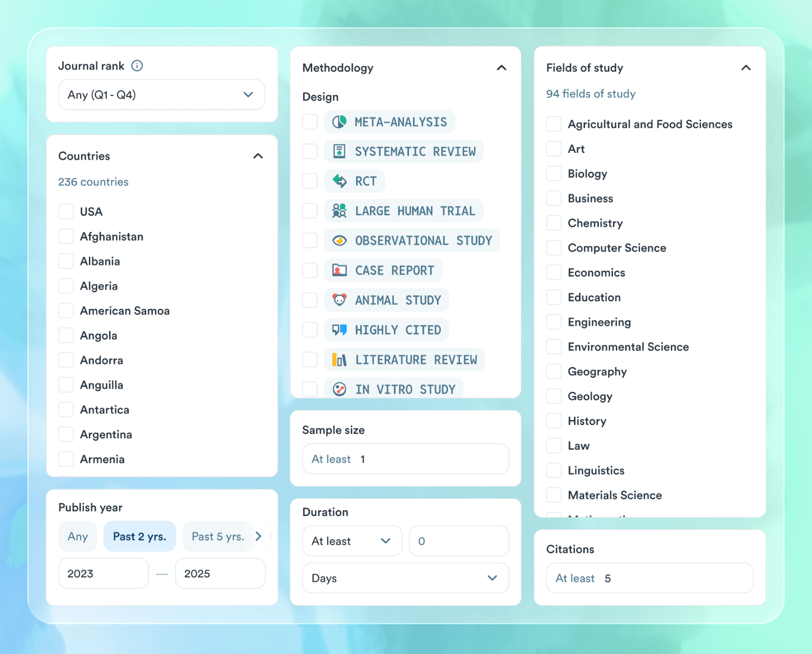The width and height of the screenshot is (812, 654).
Task: Click the Environmental Science label
Action: 628,347
